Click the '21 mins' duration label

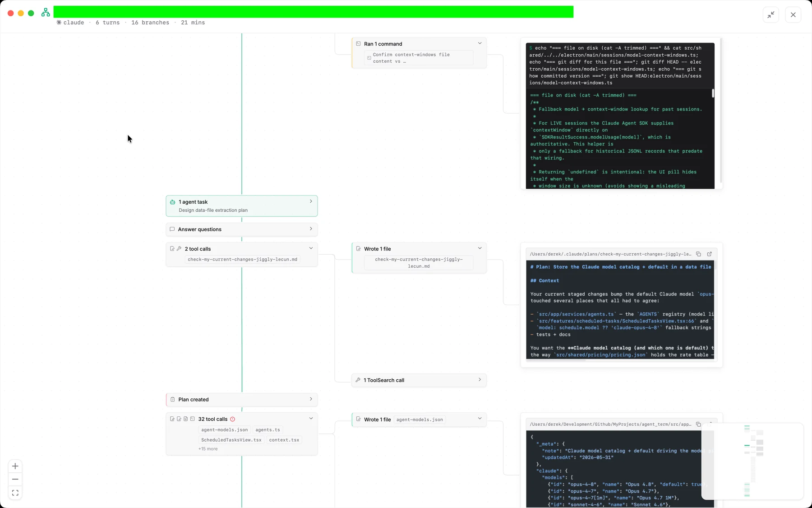pyautogui.click(x=193, y=23)
